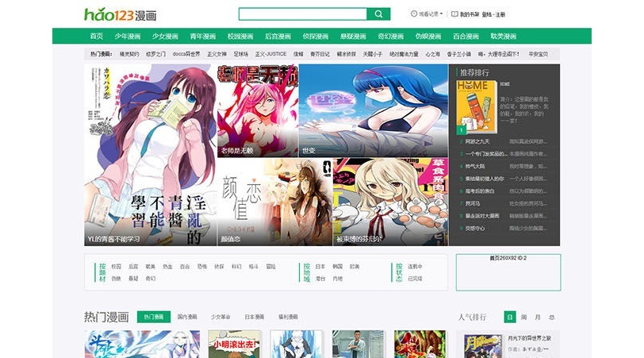Screen dimensions: 644x358
Task: Go to 首页 in the green nav bar
Action: (97, 37)
